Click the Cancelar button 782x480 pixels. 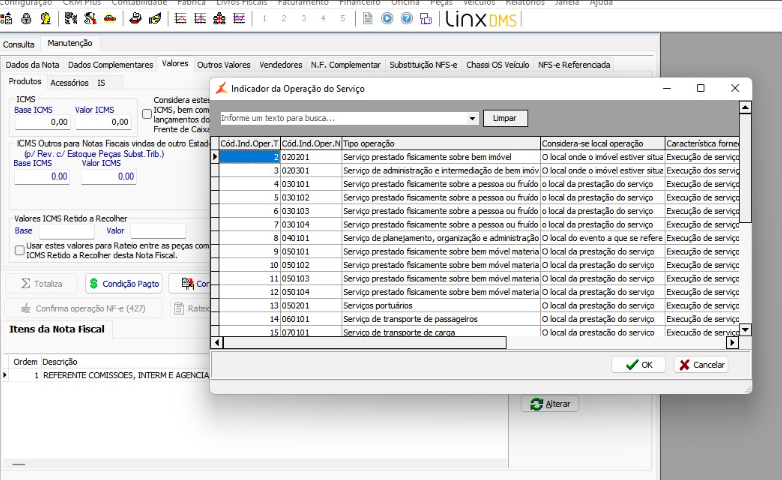[x=701, y=365]
